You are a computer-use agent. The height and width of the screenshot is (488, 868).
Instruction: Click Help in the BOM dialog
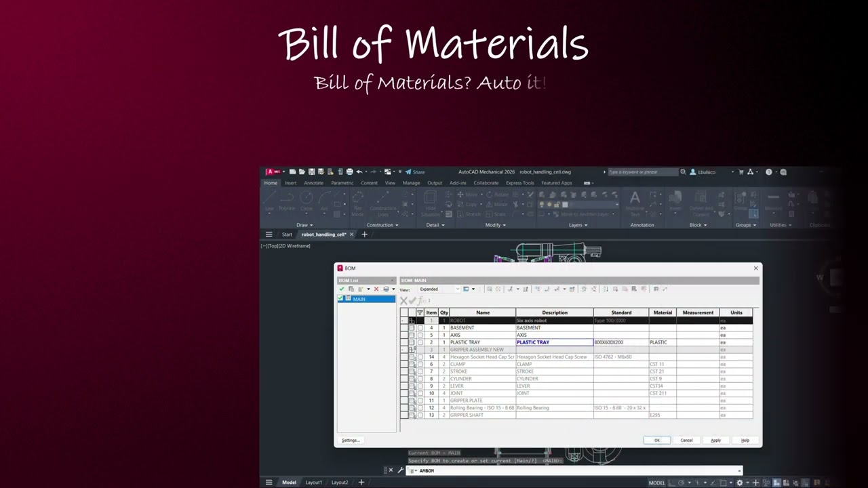coord(745,441)
